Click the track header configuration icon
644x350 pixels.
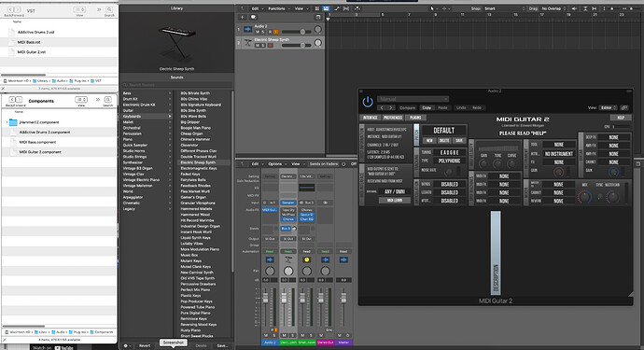tap(318, 17)
